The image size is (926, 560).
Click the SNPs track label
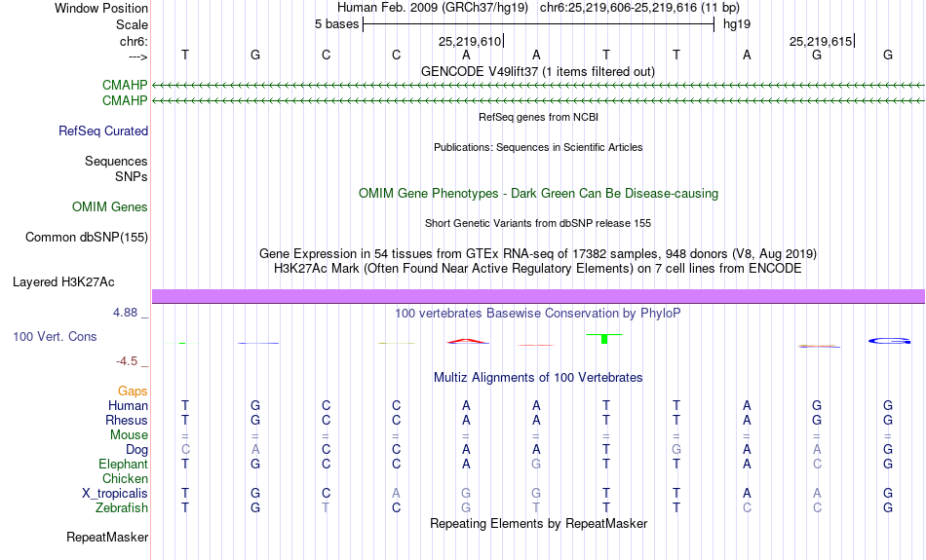coord(132,176)
